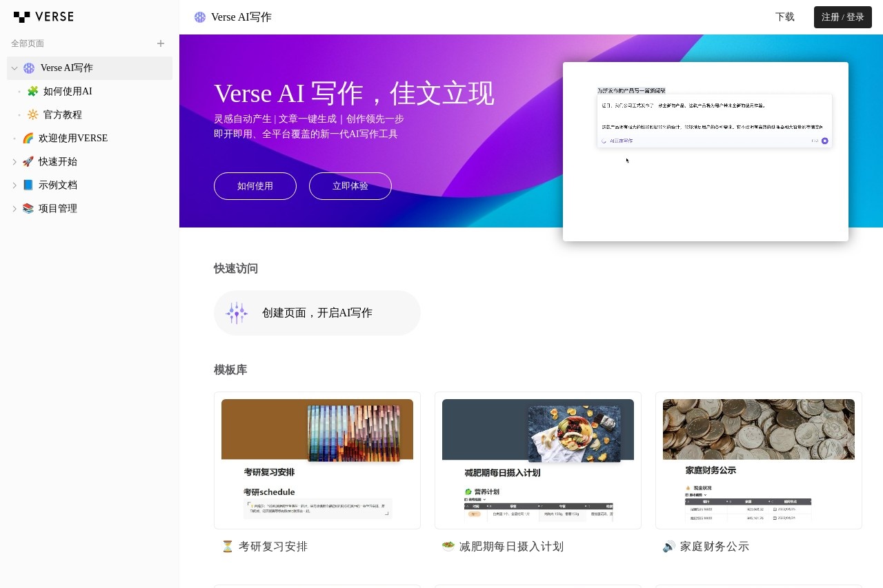
Task: Click 创建页面，开启AI写作 quick access button
Action: (x=317, y=313)
